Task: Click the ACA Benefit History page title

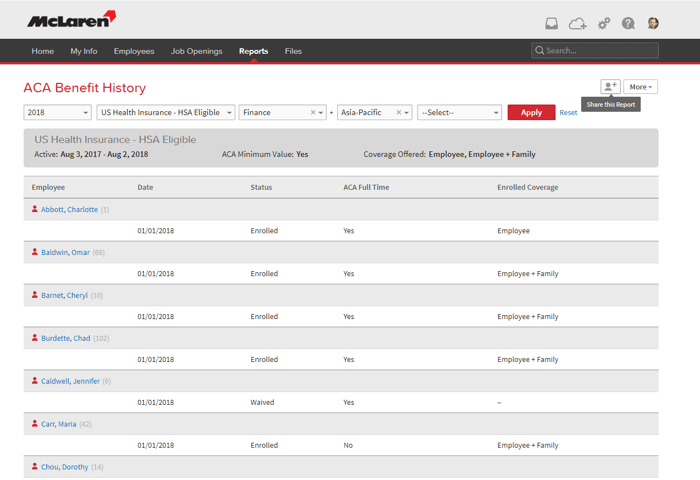Action: pyautogui.click(x=85, y=88)
